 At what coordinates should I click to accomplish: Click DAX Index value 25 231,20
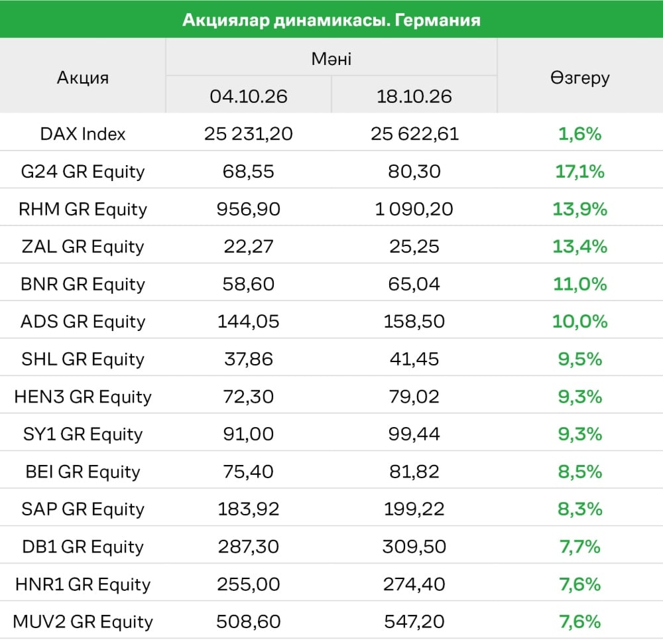point(249,134)
